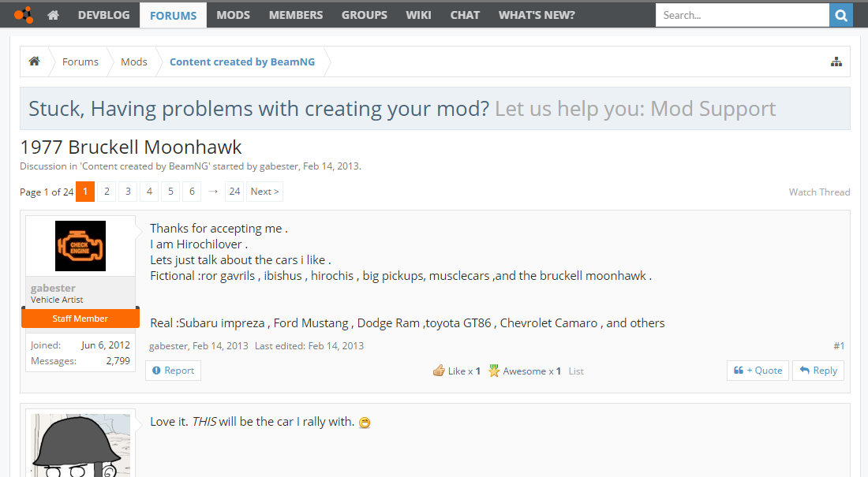Screen dimensions: 868x477
Task: Click Watch Thread link
Action: point(819,192)
